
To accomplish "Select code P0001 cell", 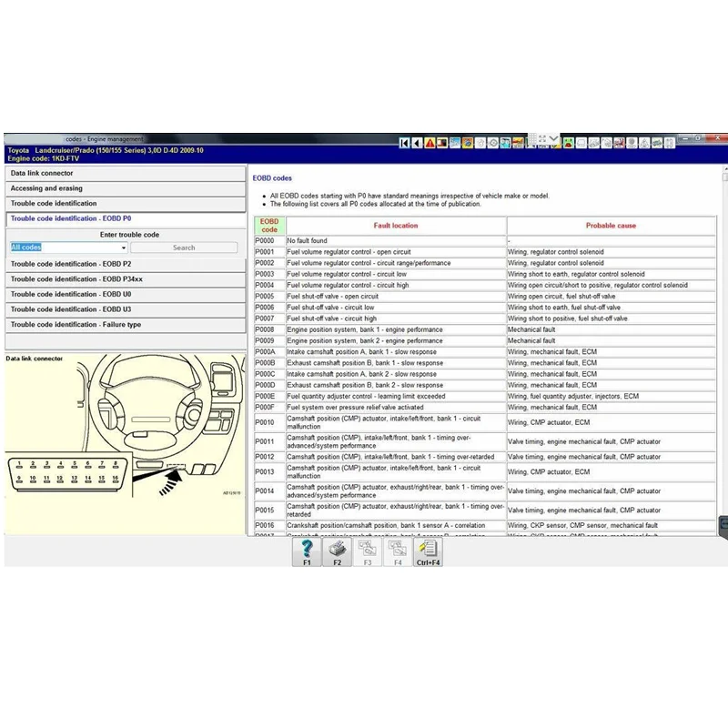I will tap(269, 252).
